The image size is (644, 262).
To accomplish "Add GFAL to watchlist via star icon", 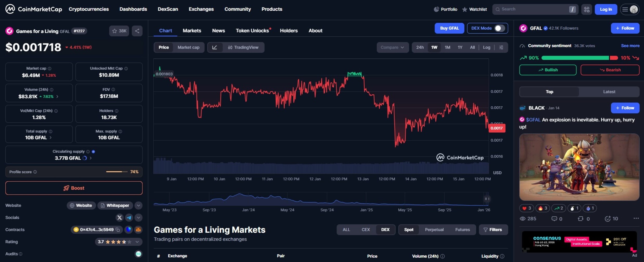I will [114, 31].
